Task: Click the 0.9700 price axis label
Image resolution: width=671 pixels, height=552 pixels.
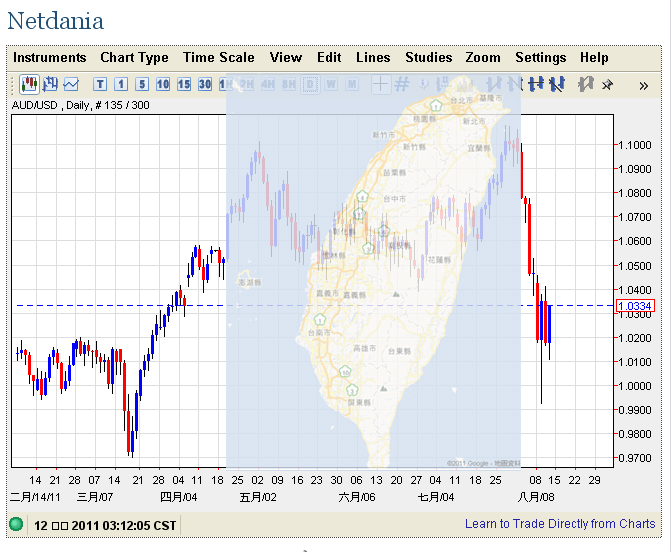Action: click(x=635, y=458)
